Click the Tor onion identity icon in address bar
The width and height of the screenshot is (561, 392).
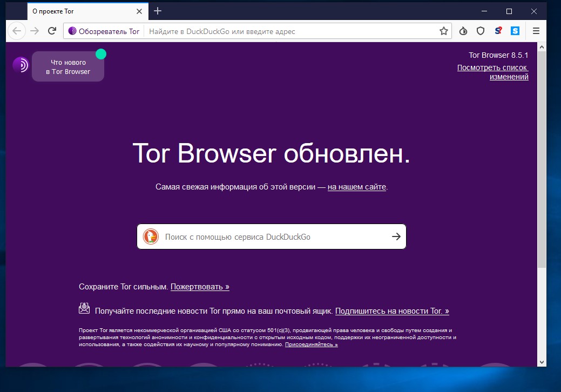coord(72,31)
